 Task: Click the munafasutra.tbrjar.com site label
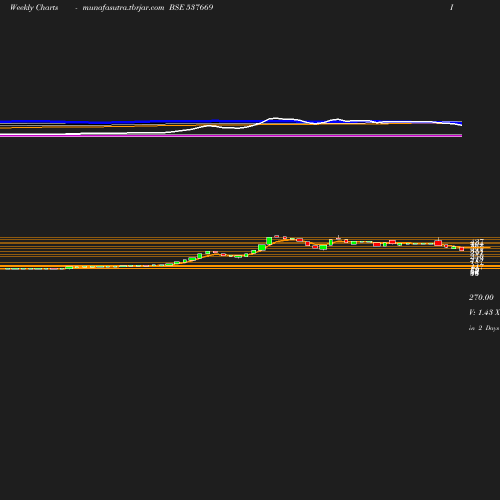click(x=123, y=7)
